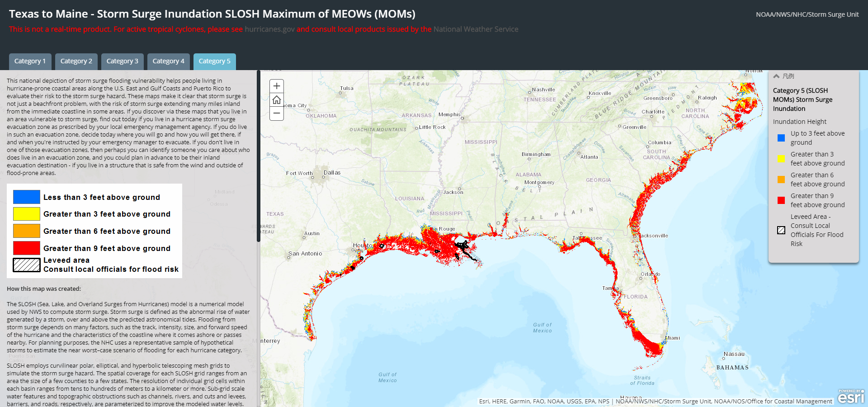The width and height of the screenshot is (868, 407).
Task: Open the Category 3 tab
Action: click(x=122, y=61)
